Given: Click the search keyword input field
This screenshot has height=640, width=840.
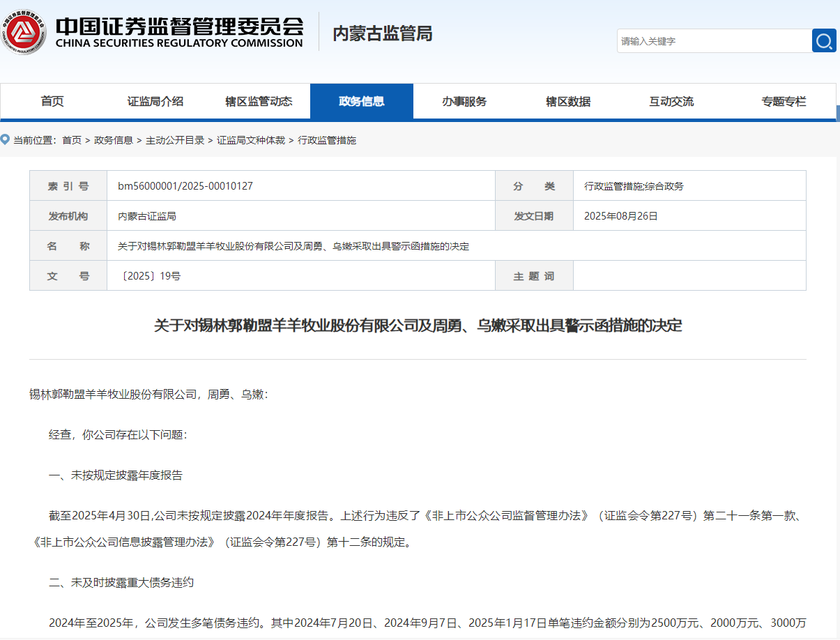Looking at the screenshot, I should [x=714, y=41].
